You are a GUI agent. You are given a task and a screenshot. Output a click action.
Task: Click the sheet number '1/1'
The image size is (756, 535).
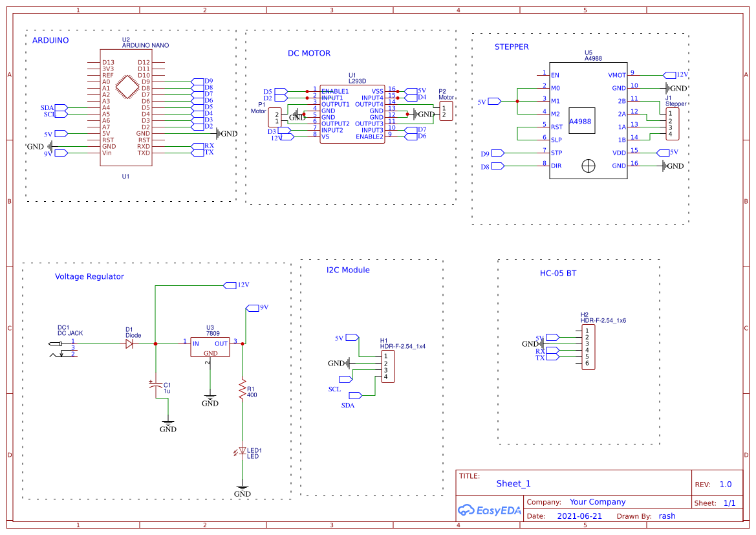[729, 503]
